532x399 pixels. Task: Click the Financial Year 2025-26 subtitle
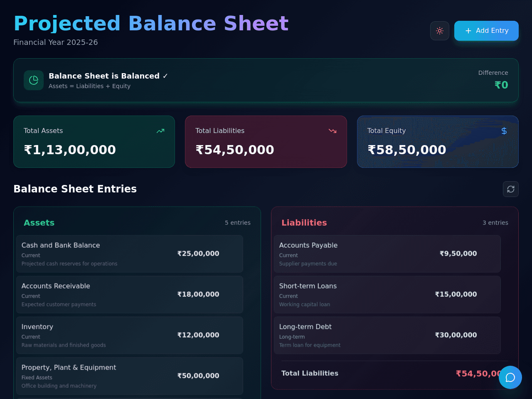pyautogui.click(x=56, y=42)
